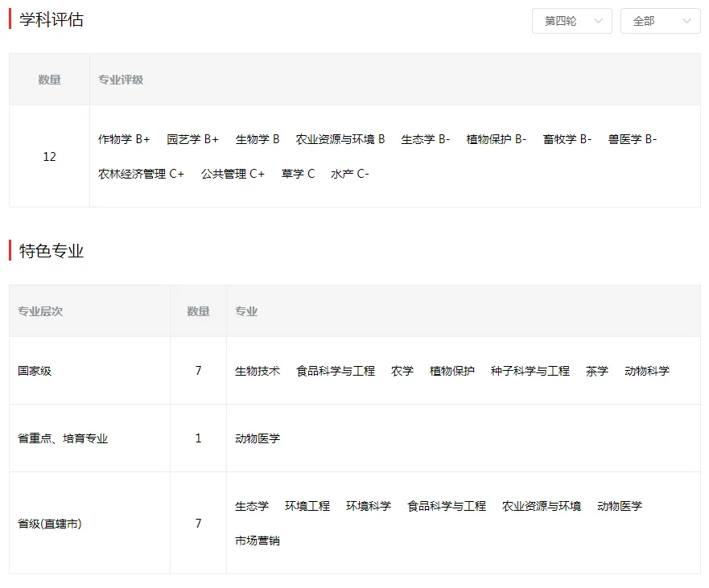Click the 学科评估 section heading
The width and height of the screenshot is (709, 588).
(51, 20)
